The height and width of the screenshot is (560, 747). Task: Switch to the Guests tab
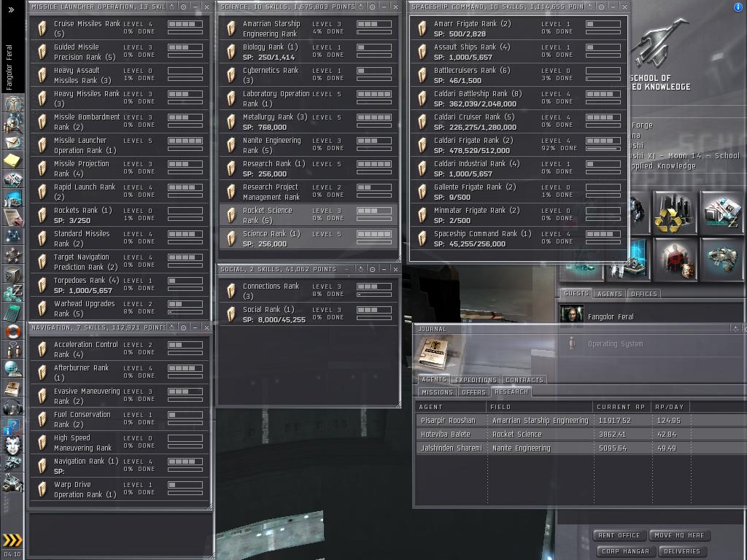[576, 293]
